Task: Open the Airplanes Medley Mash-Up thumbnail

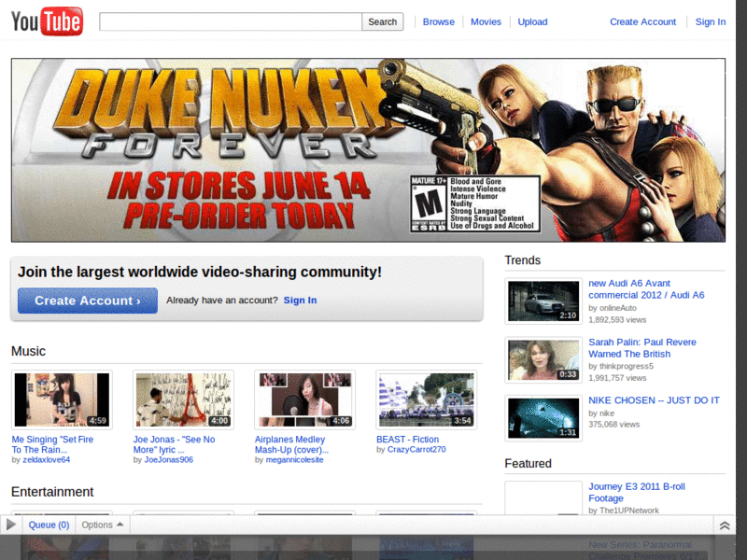Action: 305,400
